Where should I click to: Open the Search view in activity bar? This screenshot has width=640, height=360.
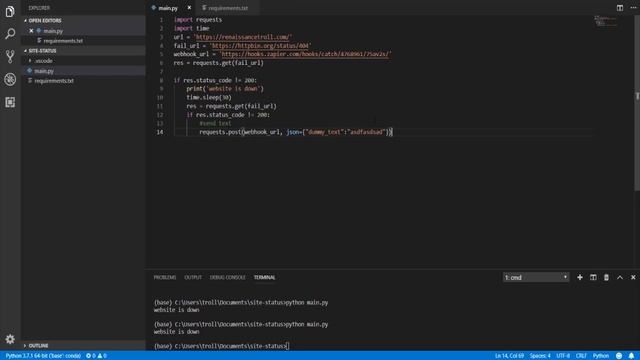point(10,34)
